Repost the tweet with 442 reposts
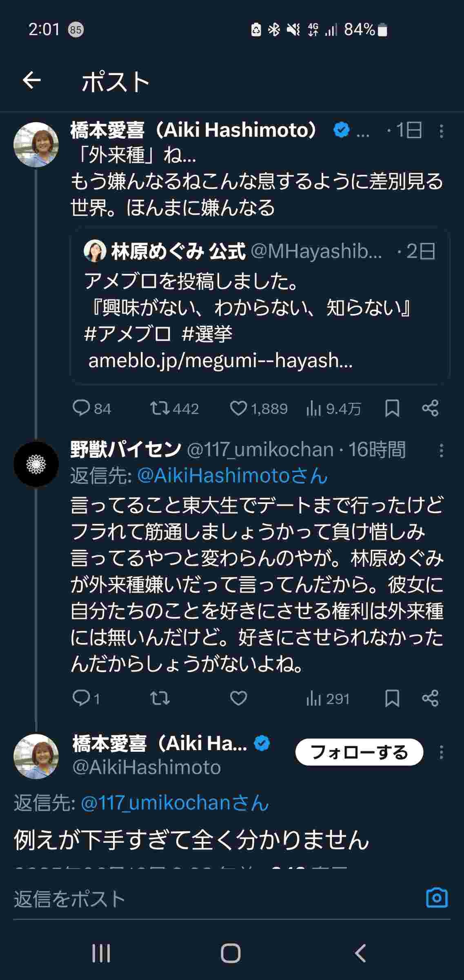 (x=160, y=408)
